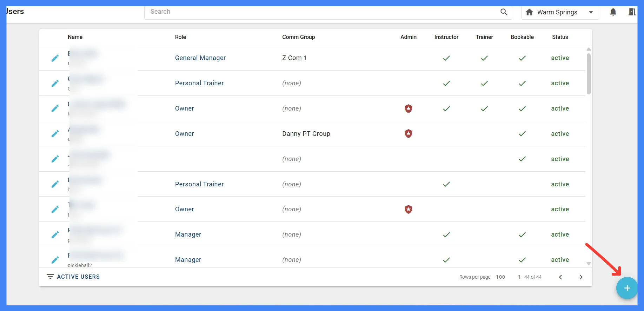644x311 pixels.
Task: Edit the General Manager user row
Action: (55, 58)
